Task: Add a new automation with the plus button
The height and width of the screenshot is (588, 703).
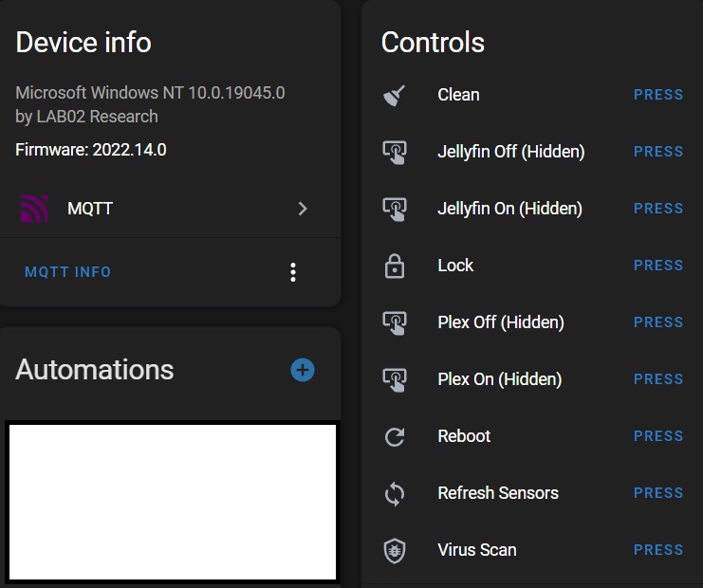Action: 303,370
